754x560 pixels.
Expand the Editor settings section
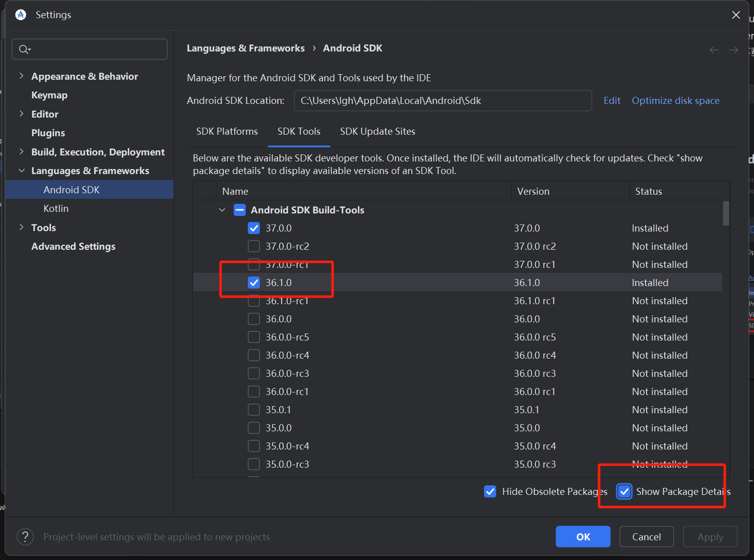click(x=21, y=114)
